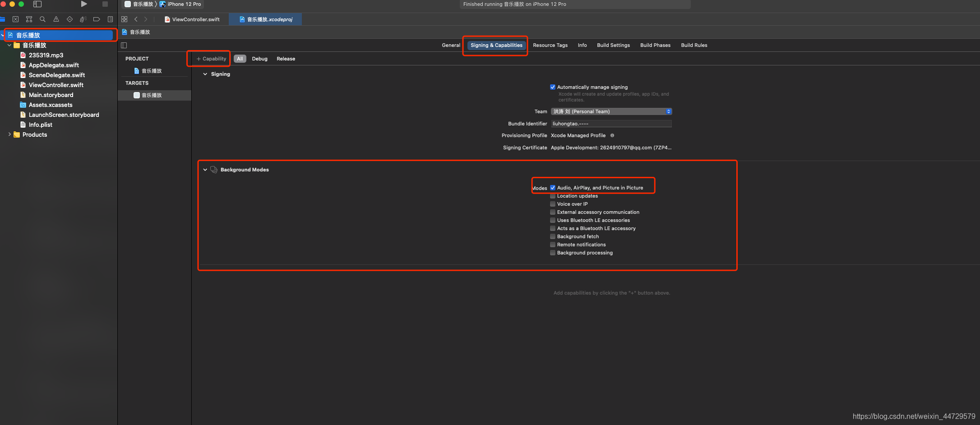Open the Build Phases tab
980x425 pixels.
[x=655, y=45]
